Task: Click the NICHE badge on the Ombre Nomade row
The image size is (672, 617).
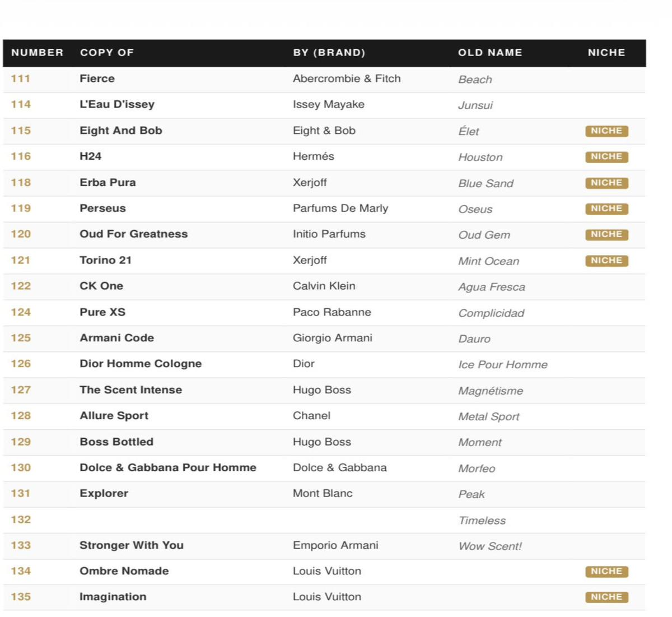Action: click(x=606, y=571)
